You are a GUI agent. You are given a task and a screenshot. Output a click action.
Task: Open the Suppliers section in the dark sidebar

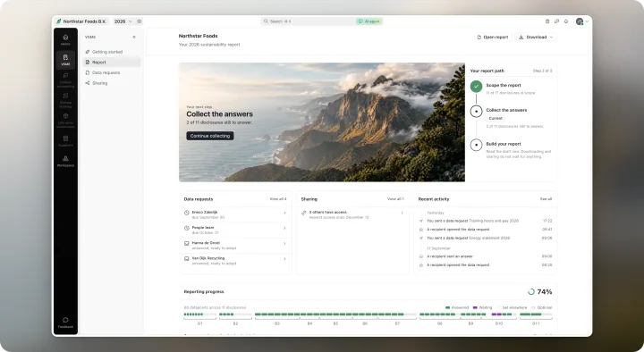pyautogui.click(x=65, y=141)
